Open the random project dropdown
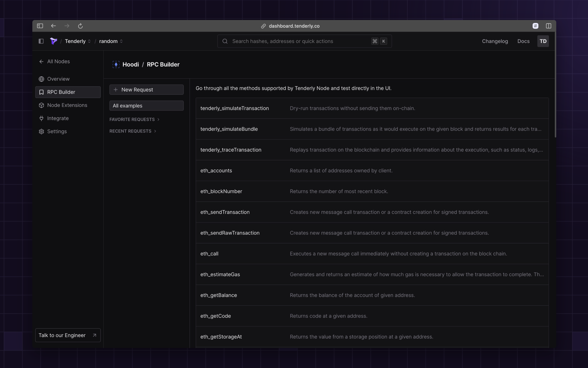Image resolution: width=588 pixels, height=368 pixels. 111,41
